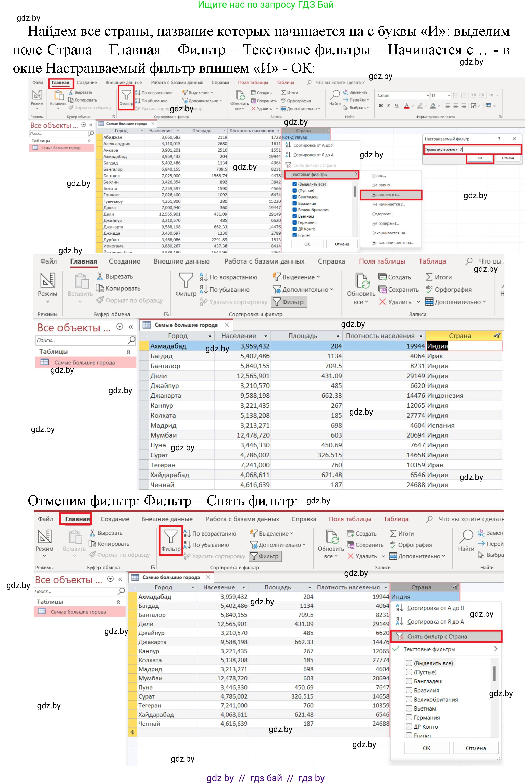The image size is (532, 784).
Task: Check the unchecked Вьетнам checkbox
Action: point(409,708)
